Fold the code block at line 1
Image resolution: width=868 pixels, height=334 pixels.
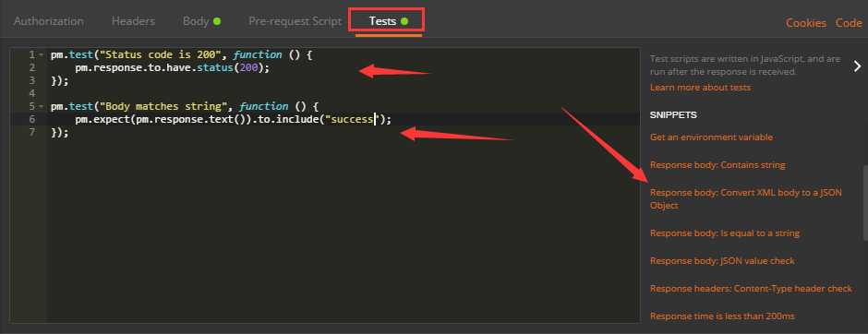click(41, 54)
